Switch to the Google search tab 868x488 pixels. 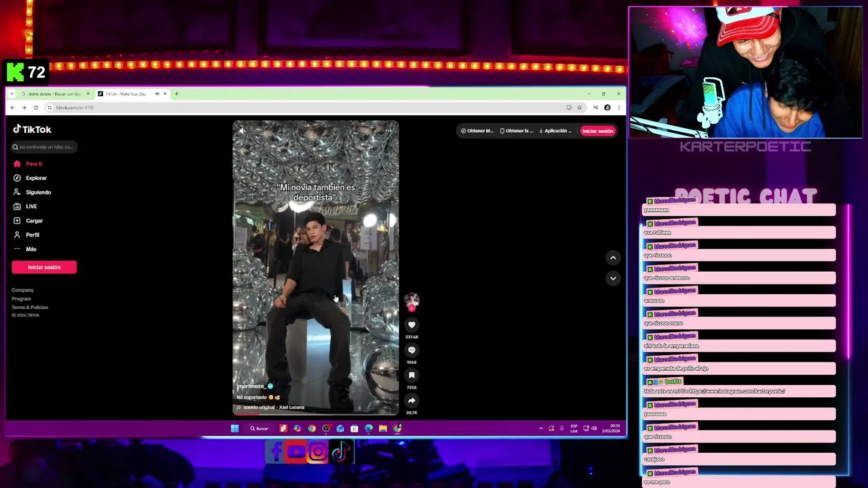pyautogui.click(x=55, y=94)
